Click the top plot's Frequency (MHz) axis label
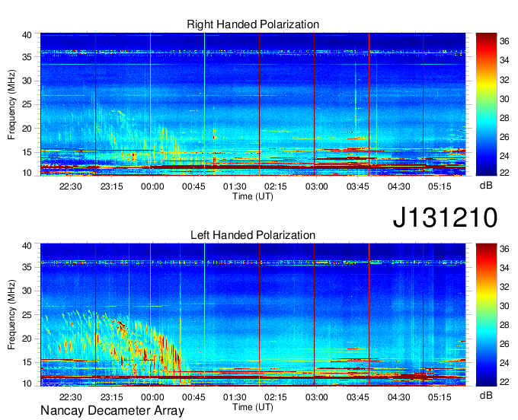 (11, 104)
